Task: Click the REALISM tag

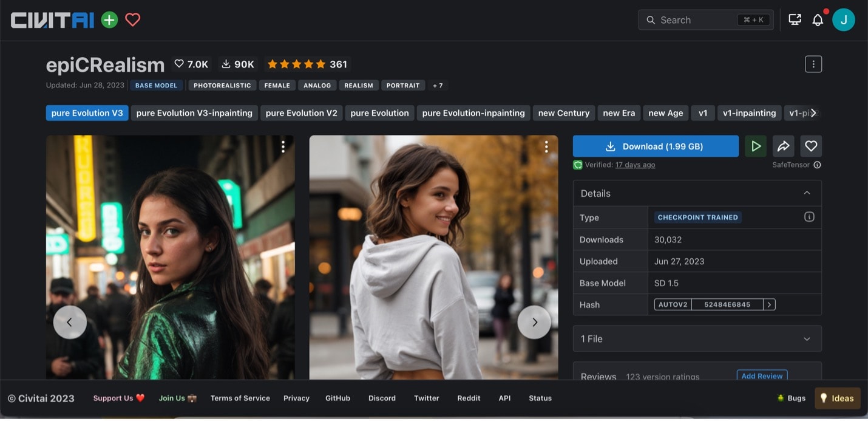Action: coord(359,86)
